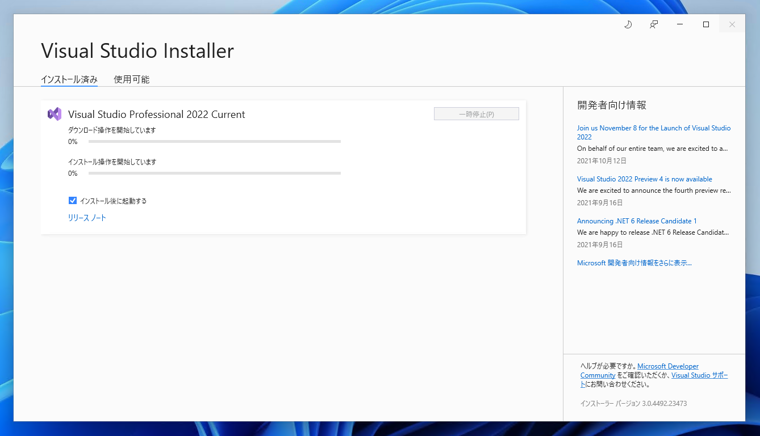Switch to the インストール済み tab

(69, 79)
